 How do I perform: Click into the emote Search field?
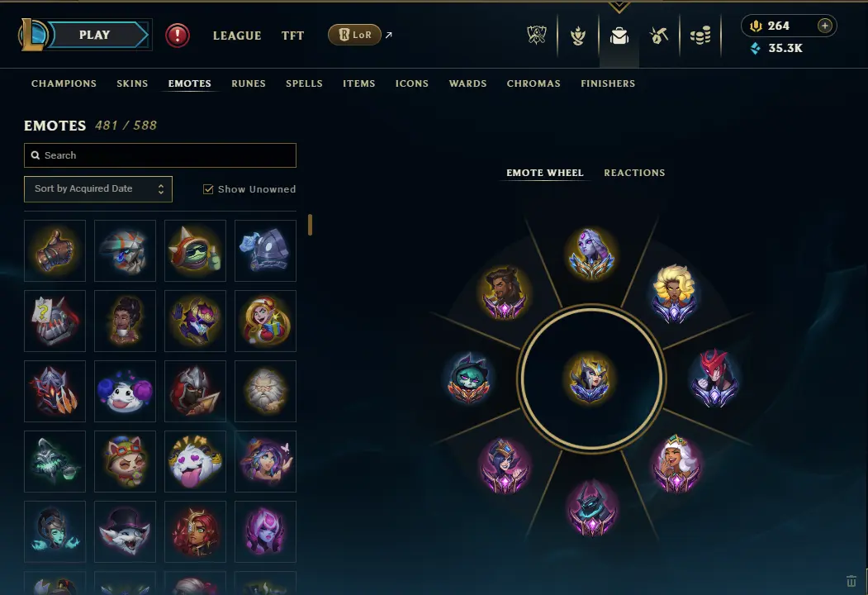160,155
